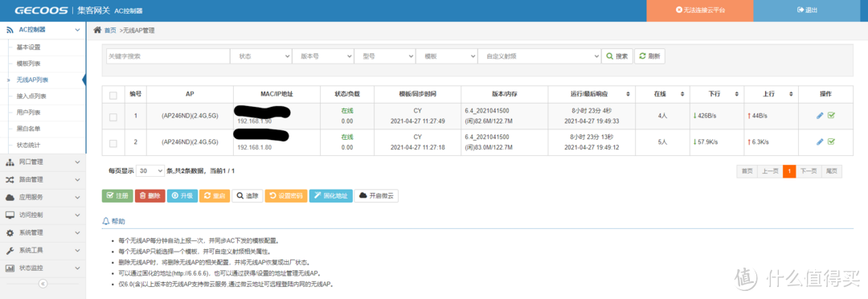Open 接入点列表 in the sidebar
The image size is (868, 299).
pos(31,96)
